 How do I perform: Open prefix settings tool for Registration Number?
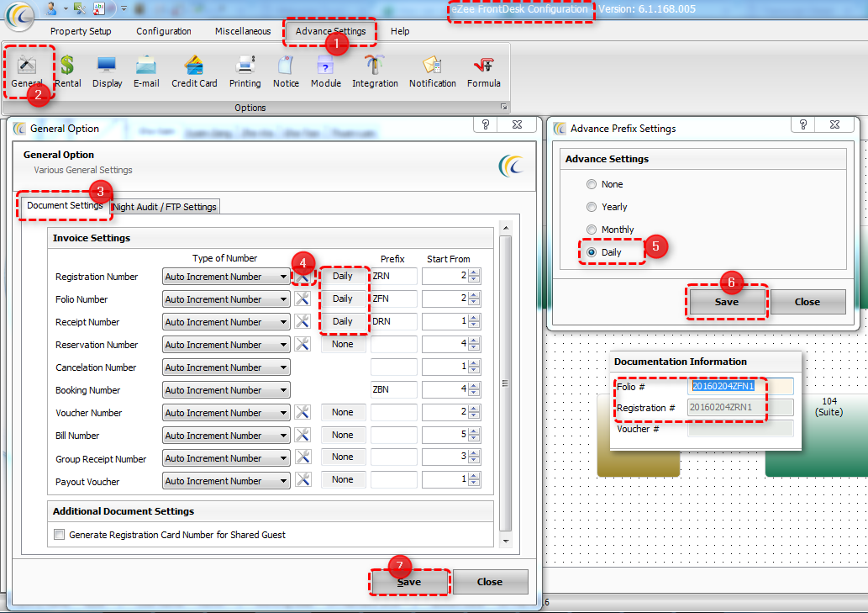pos(302,277)
